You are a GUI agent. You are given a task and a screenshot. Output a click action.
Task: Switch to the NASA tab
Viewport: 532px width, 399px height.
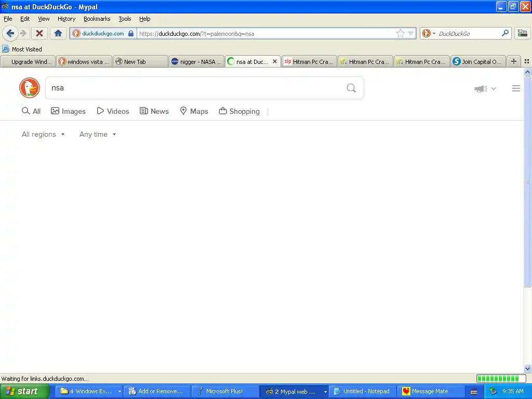(197, 62)
